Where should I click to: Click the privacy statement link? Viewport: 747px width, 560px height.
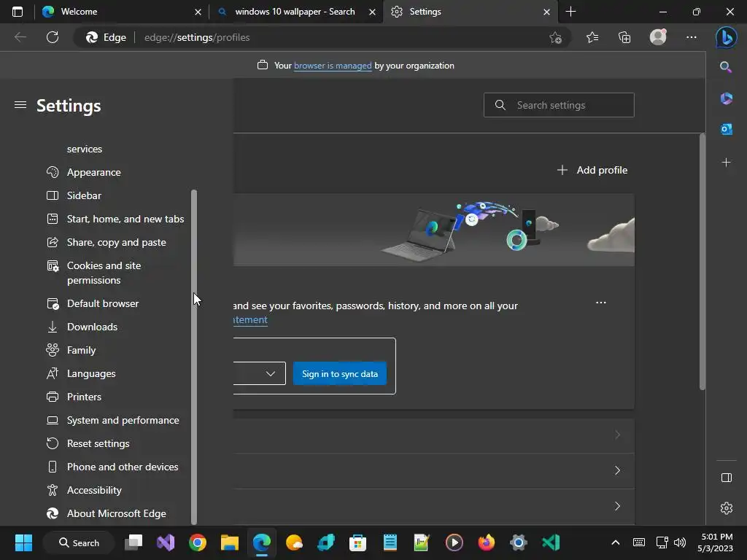tap(251, 319)
